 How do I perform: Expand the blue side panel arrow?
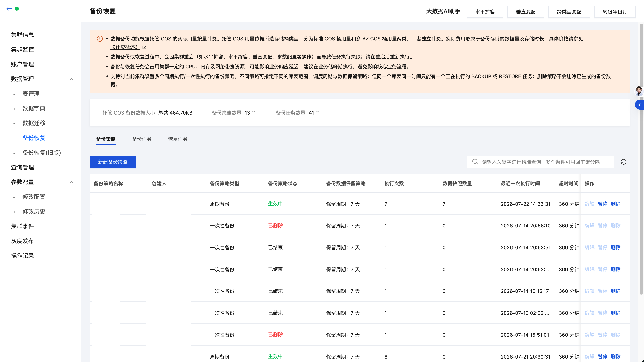[x=640, y=105]
